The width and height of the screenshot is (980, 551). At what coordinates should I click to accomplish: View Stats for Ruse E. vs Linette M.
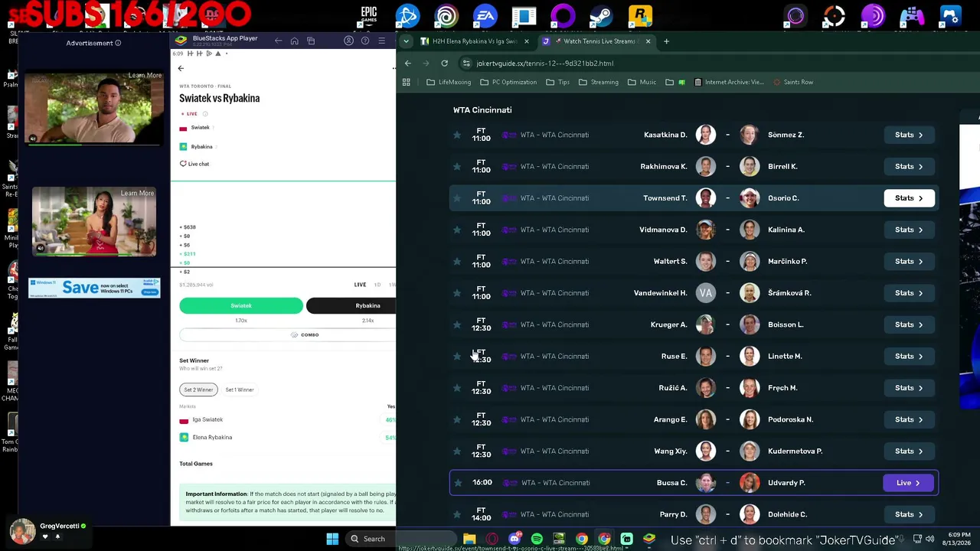pos(909,356)
